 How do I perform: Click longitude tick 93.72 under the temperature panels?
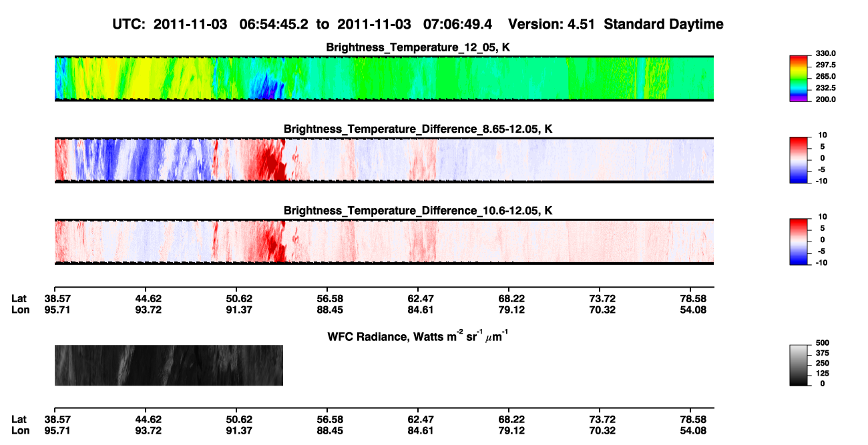(x=148, y=310)
